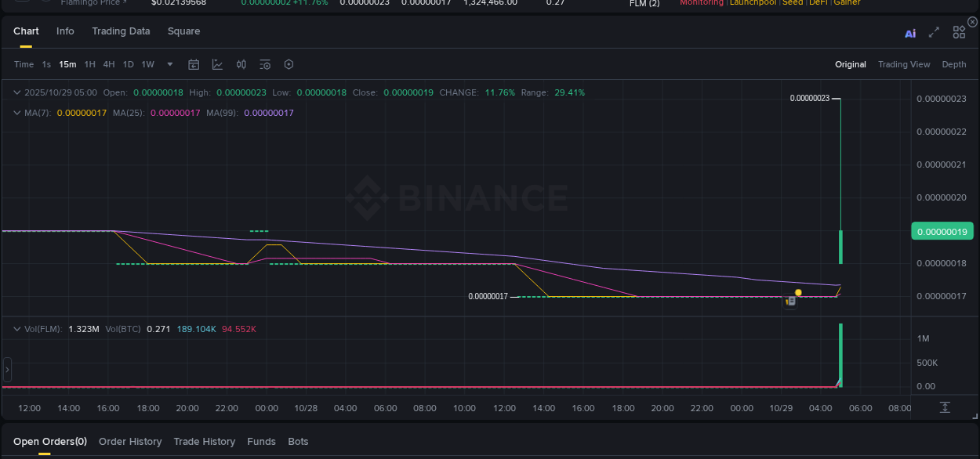Collapse the MA indicator row
The height and width of the screenshot is (459, 980).
[x=16, y=113]
